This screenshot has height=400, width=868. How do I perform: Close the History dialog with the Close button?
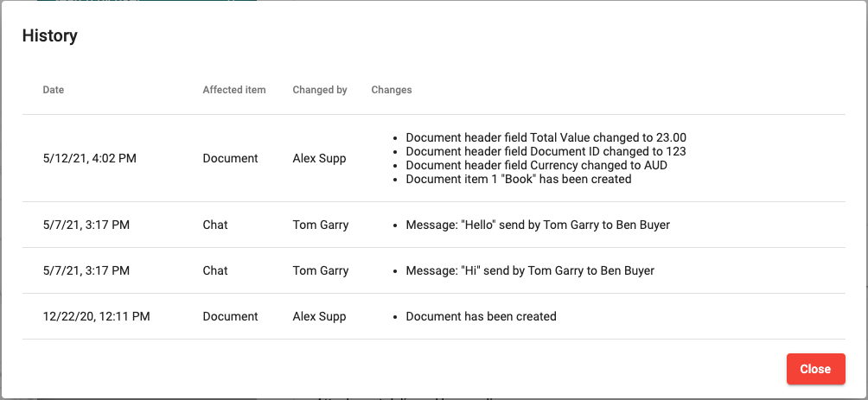point(815,369)
